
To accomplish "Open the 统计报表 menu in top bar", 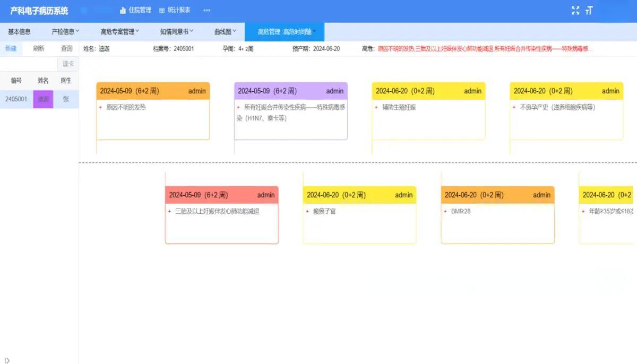I will tap(175, 10).
